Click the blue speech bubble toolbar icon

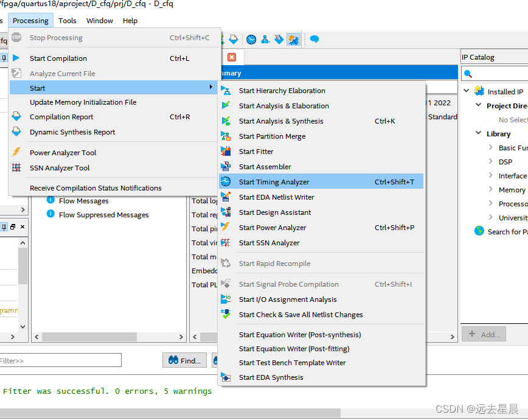[x=314, y=39]
